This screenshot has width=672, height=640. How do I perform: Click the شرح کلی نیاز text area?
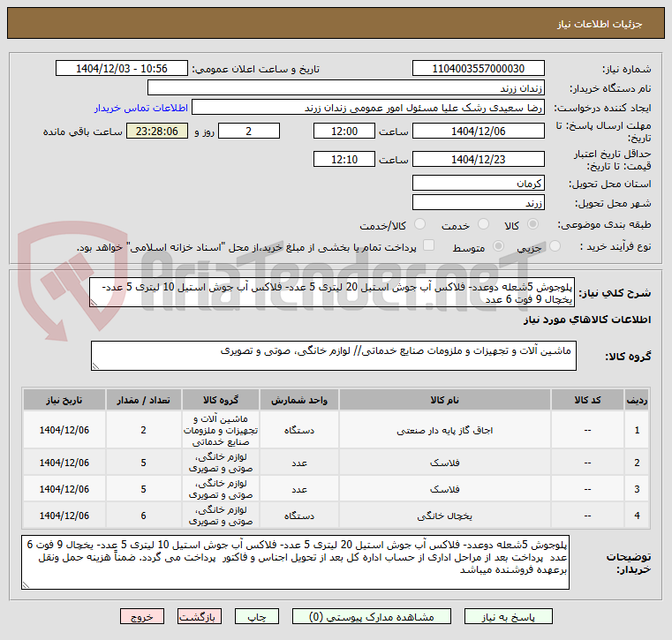[332, 292]
